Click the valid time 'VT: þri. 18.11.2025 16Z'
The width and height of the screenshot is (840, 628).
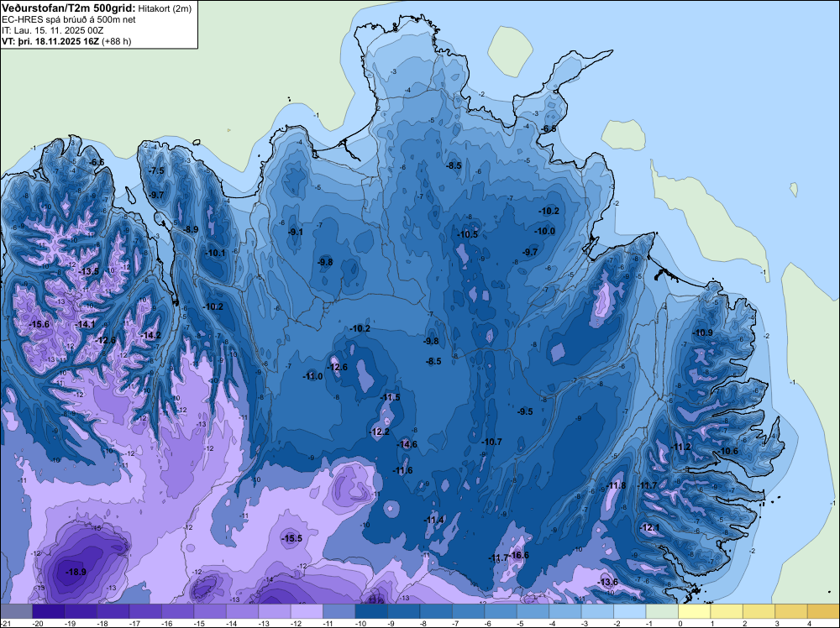(x=50, y=41)
